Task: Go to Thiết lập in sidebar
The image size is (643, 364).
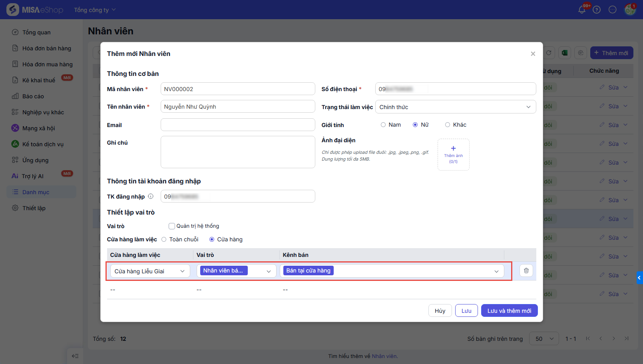Action: [34, 208]
